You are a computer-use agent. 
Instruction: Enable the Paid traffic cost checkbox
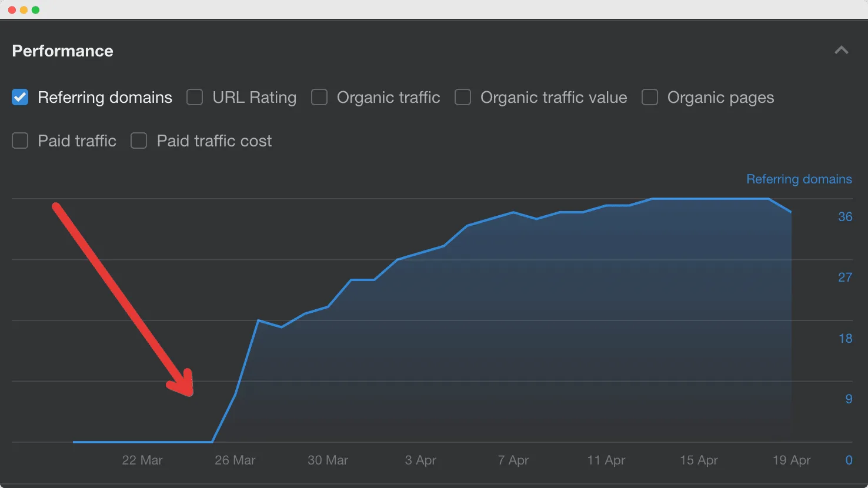click(x=139, y=141)
